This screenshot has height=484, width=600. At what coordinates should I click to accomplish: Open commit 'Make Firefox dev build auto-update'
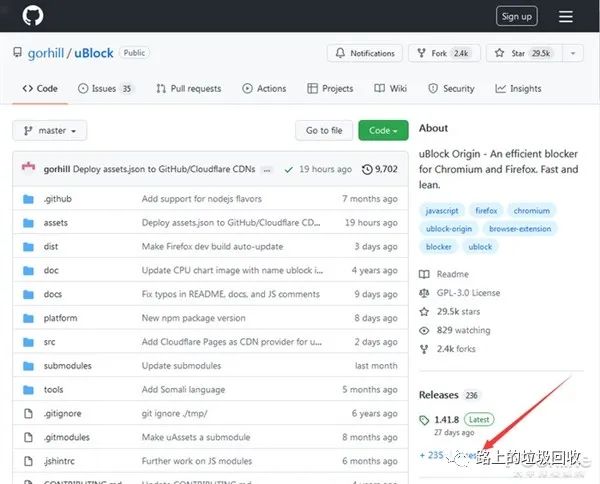(x=212, y=246)
